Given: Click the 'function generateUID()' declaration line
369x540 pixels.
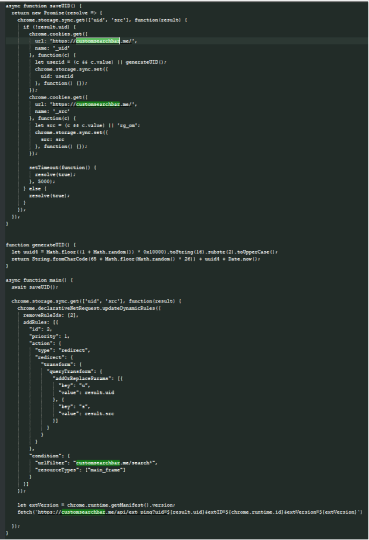Looking at the screenshot, I should pyautogui.click(x=41, y=245).
